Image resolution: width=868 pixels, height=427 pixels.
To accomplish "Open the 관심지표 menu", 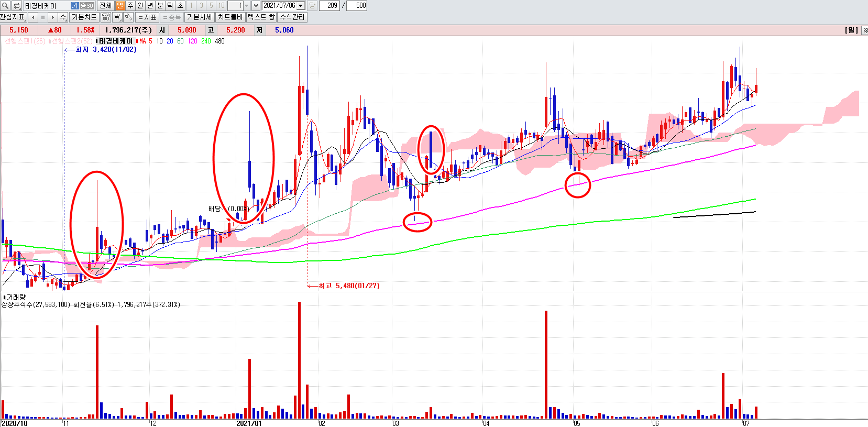I will [x=13, y=17].
